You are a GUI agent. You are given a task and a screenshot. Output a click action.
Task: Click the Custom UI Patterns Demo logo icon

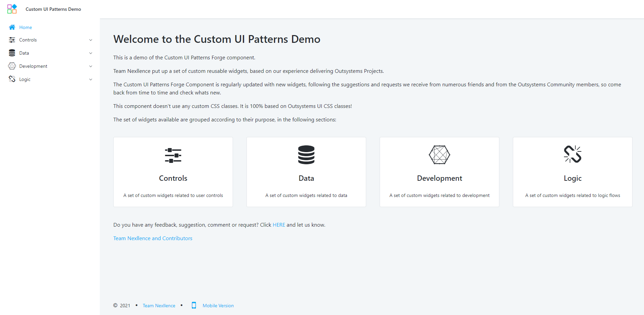pyautogui.click(x=11, y=9)
